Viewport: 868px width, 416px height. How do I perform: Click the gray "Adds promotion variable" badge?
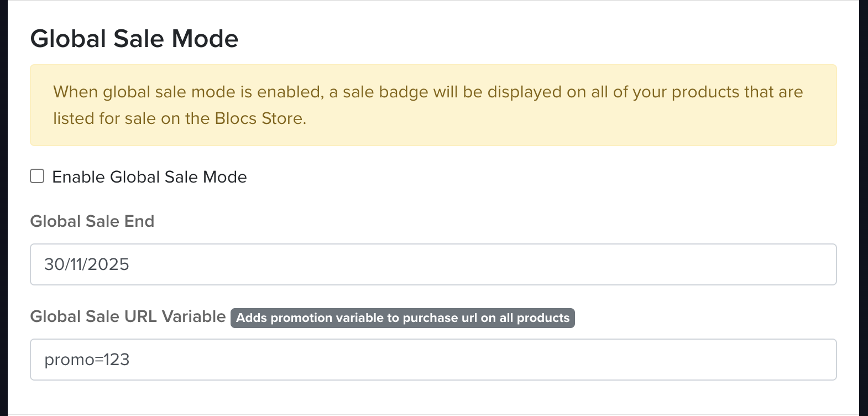point(402,318)
